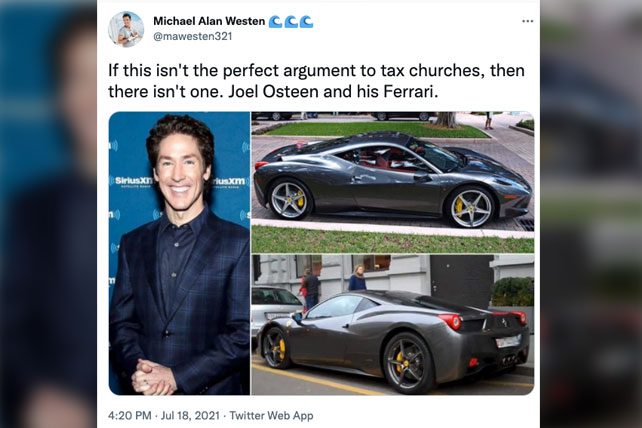Open the Joel Osteen portrait photo
642x428 pixels.
point(179,253)
